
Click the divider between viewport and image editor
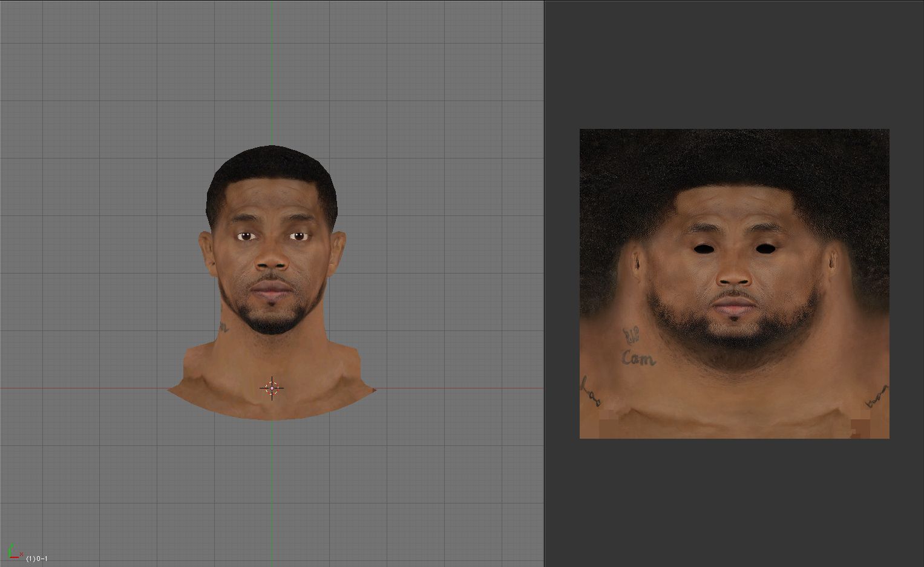coord(545,283)
